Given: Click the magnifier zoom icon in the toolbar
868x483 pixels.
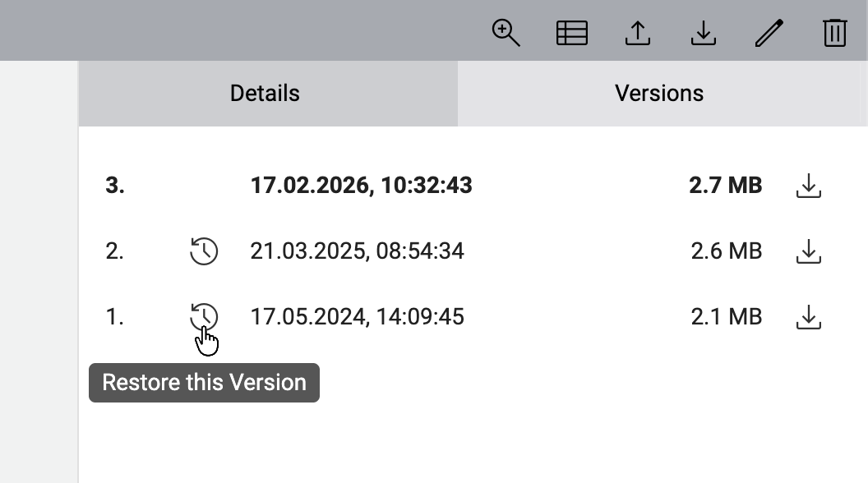Looking at the screenshot, I should [506, 33].
